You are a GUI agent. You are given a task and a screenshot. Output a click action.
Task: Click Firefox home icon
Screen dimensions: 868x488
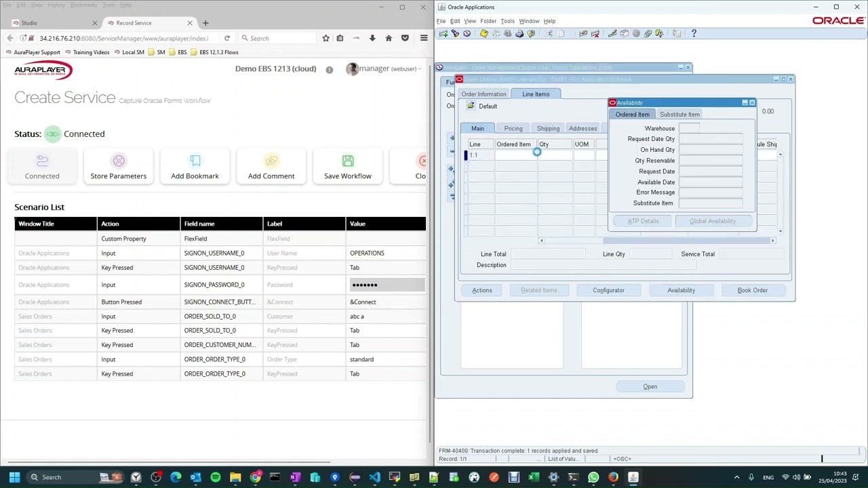389,39
